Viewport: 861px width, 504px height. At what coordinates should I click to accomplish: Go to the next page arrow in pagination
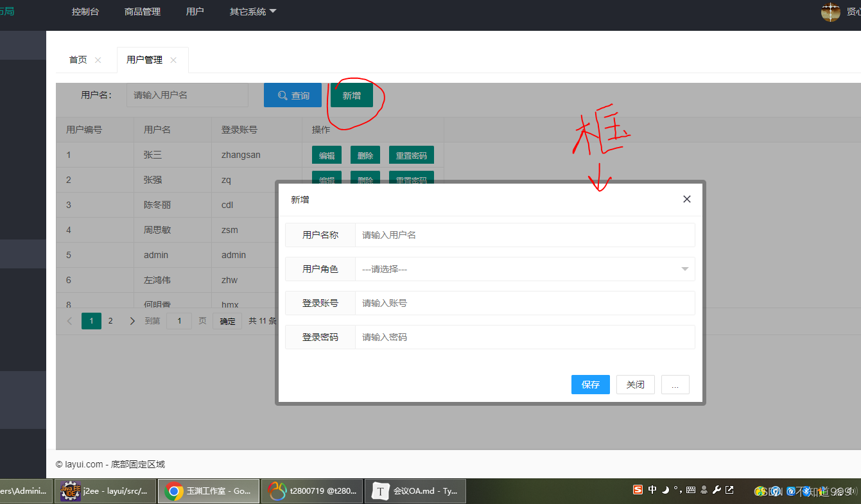click(x=132, y=321)
